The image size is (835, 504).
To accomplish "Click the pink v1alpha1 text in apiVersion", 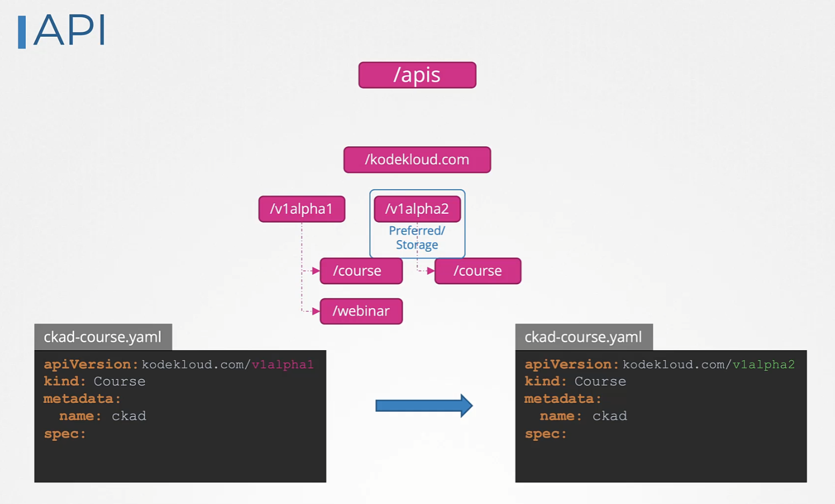I will click(x=282, y=364).
